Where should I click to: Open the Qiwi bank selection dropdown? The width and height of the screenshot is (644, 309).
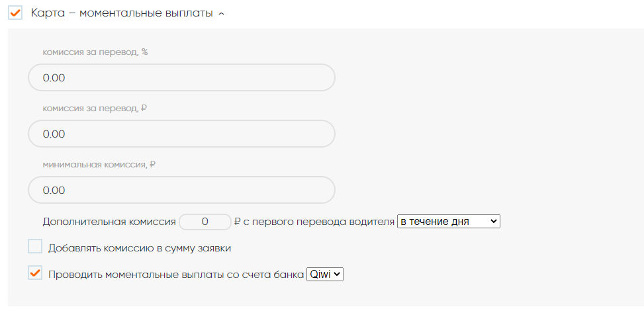(325, 274)
